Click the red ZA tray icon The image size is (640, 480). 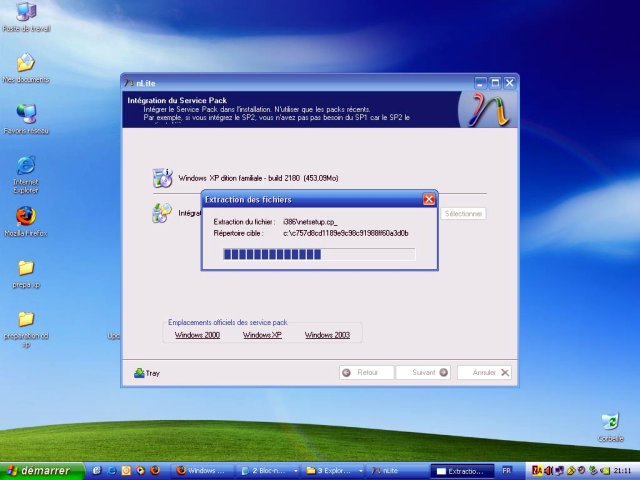[537, 471]
